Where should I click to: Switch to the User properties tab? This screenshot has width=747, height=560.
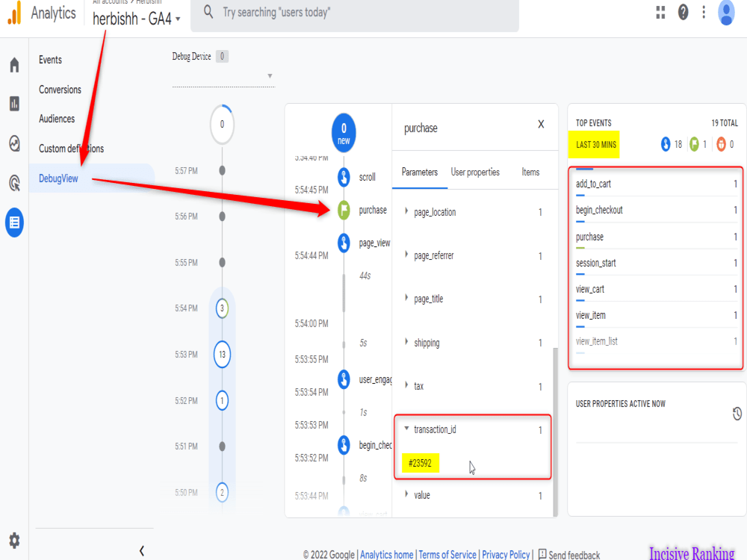(475, 172)
